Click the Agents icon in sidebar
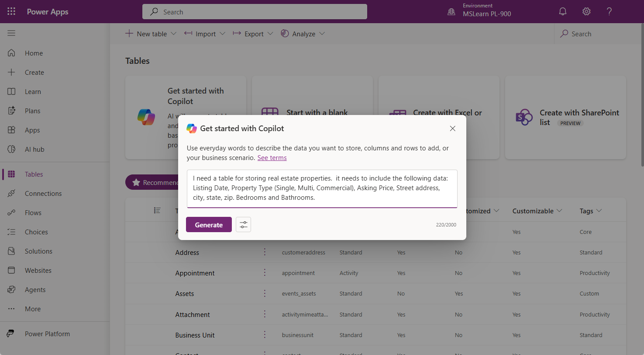The width and height of the screenshot is (644, 355). click(x=11, y=289)
